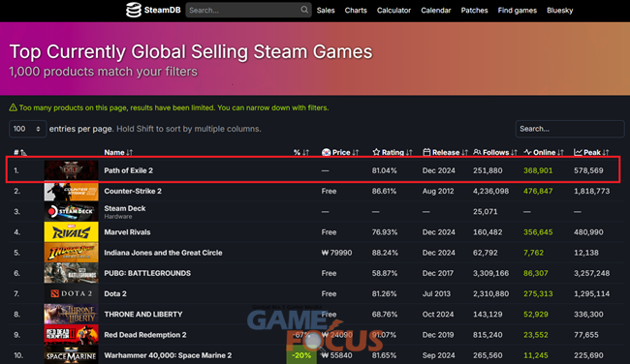
Task: Click the Steam Deck thumbnail
Action: 71,211
